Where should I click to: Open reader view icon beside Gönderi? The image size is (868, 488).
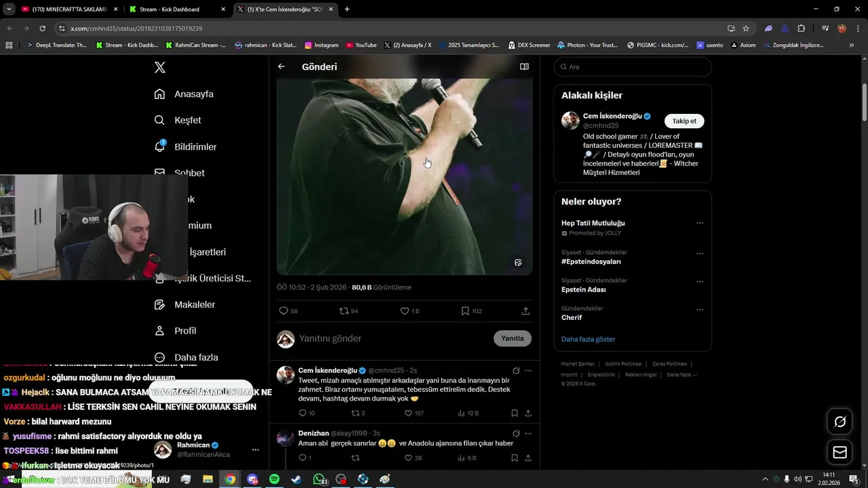[x=524, y=66]
